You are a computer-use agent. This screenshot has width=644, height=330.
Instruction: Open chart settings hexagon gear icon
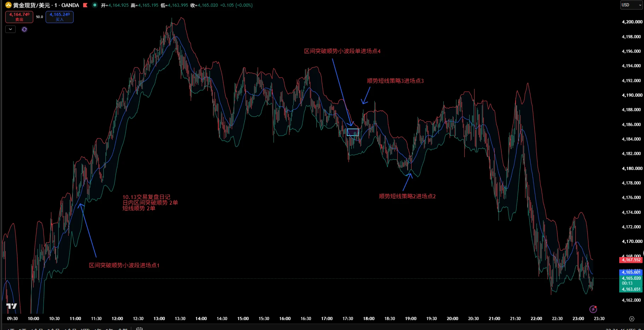coord(632,319)
